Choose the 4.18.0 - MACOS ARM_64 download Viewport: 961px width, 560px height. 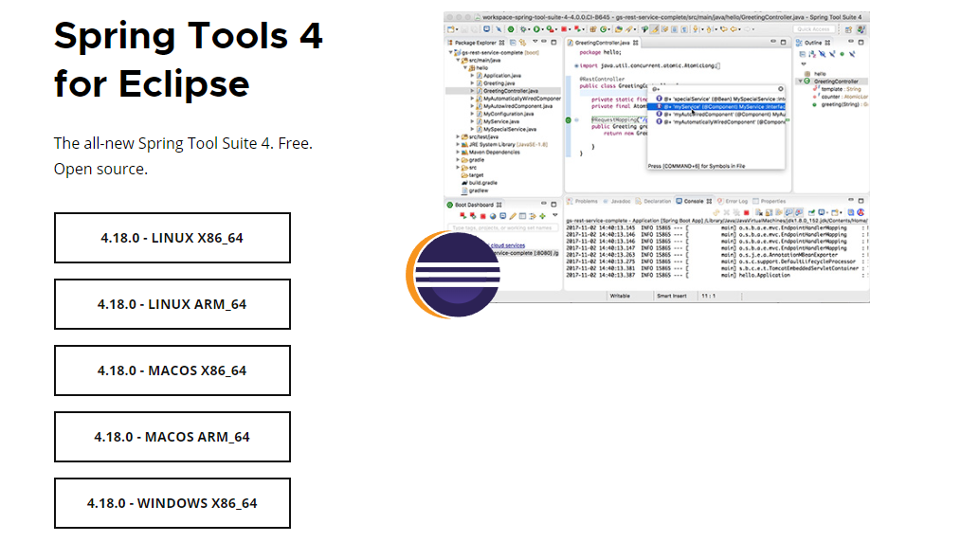pyautogui.click(x=172, y=437)
